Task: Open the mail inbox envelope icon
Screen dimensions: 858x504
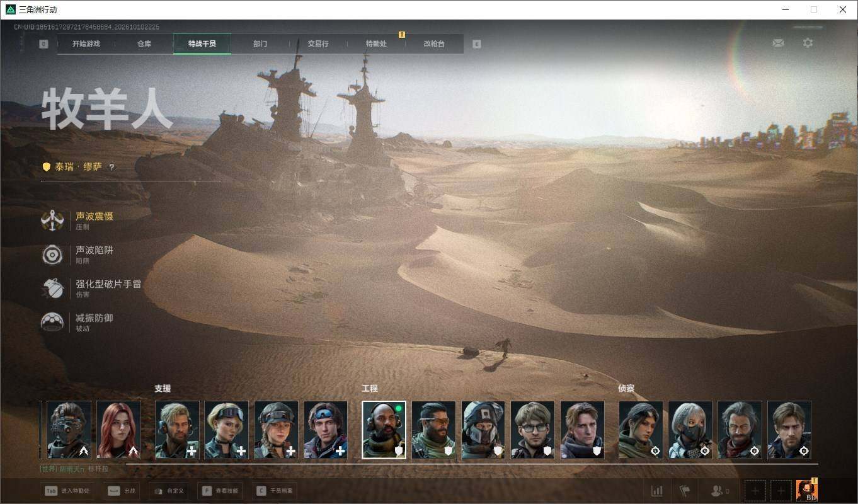Action: click(x=778, y=43)
